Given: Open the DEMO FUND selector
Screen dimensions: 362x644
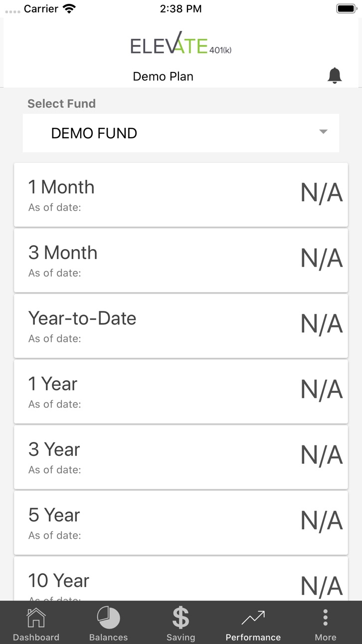Looking at the screenshot, I should coord(181,133).
